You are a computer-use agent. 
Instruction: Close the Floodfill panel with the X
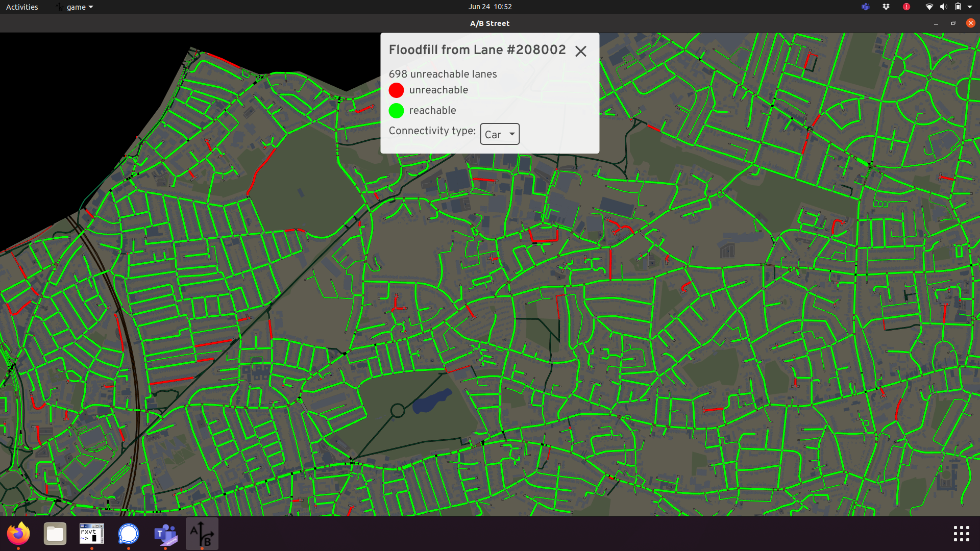pyautogui.click(x=580, y=51)
